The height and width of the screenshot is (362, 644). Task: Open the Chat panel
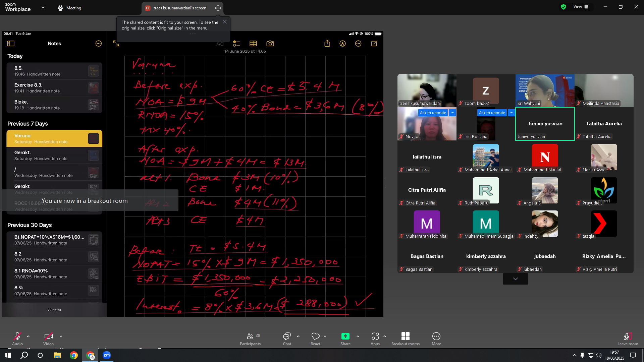pyautogui.click(x=287, y=339)
